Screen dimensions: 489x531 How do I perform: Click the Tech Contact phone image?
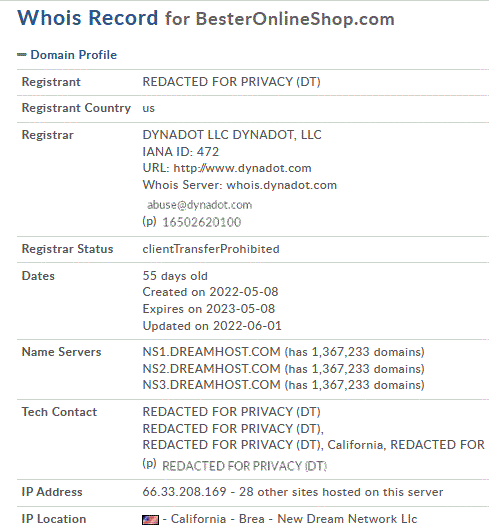[x=244, y=466]
